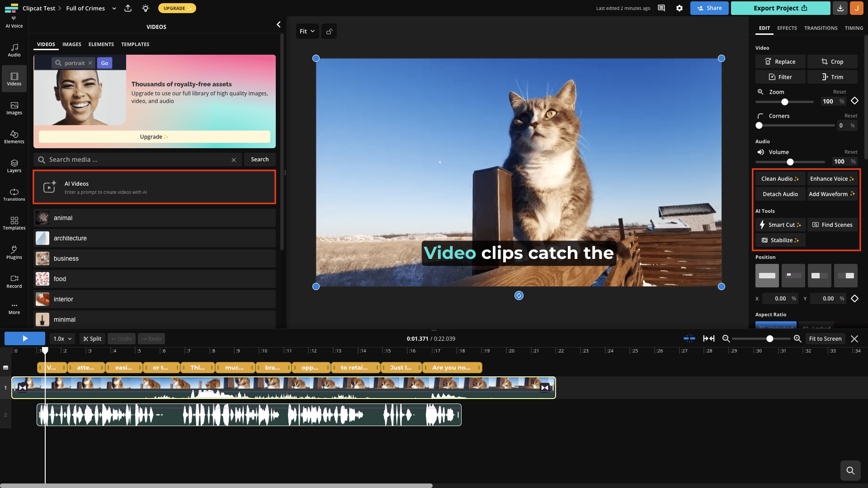Viewport: 868px width, 488px height.
Task: Open the Transitions sidebar panel
Action: coord(14,195)
